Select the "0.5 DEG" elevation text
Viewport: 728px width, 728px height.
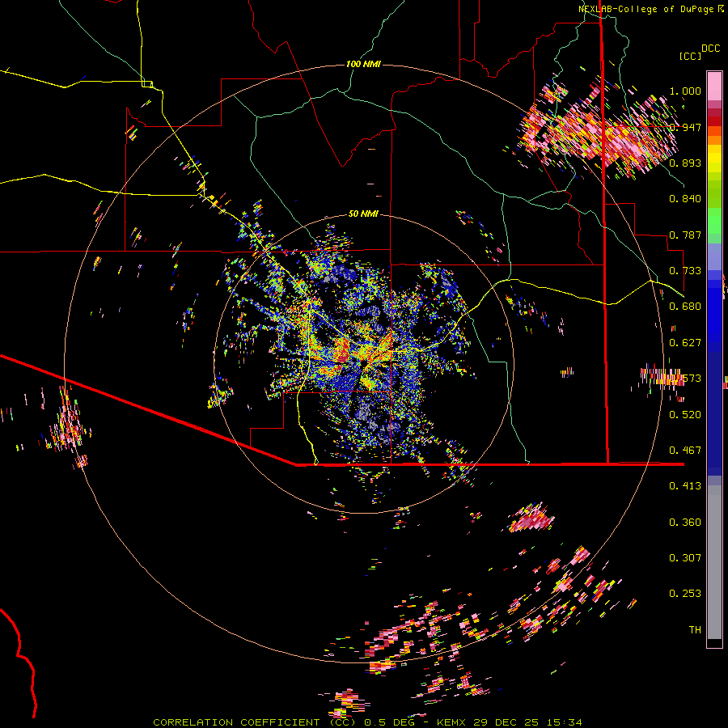pyautogui.click(x=389, y=722)
